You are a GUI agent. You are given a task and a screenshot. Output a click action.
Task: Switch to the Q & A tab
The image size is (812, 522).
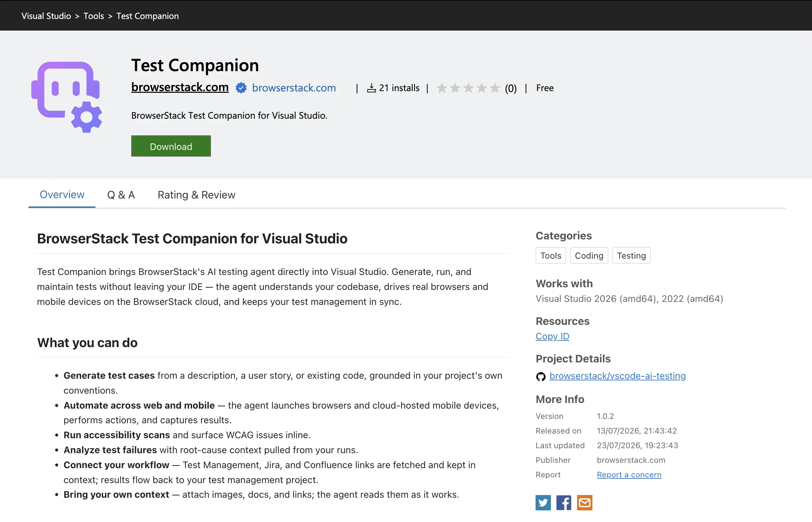[121, 195]
